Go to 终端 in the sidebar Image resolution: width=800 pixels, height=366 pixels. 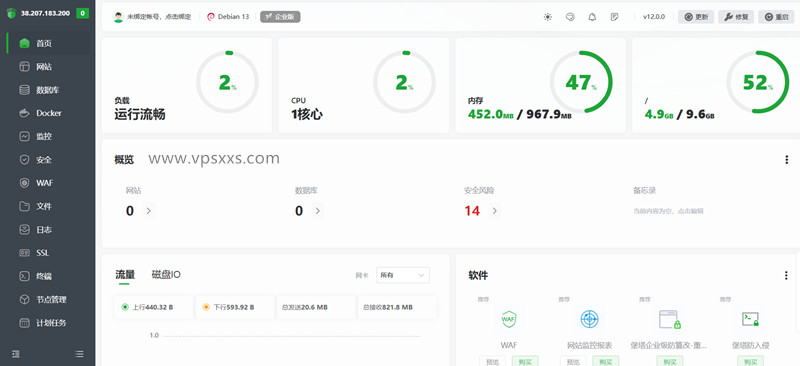[x=44, y=276]
